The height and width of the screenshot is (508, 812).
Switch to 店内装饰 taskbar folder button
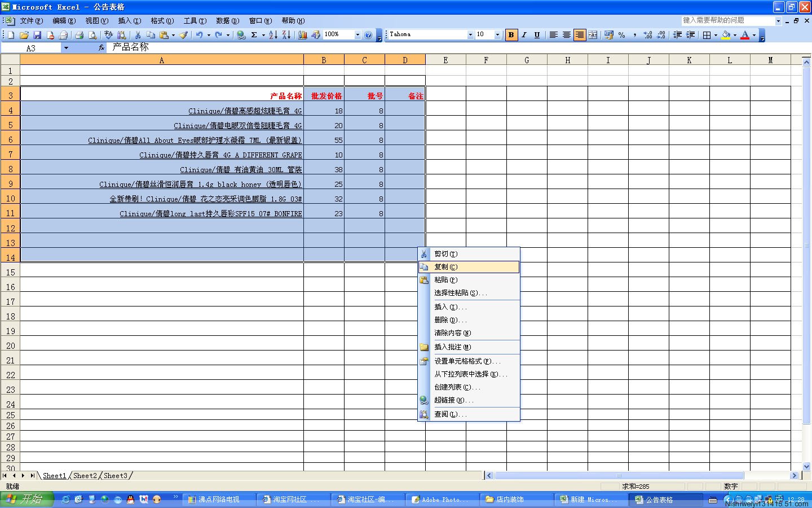pos(517,500)
